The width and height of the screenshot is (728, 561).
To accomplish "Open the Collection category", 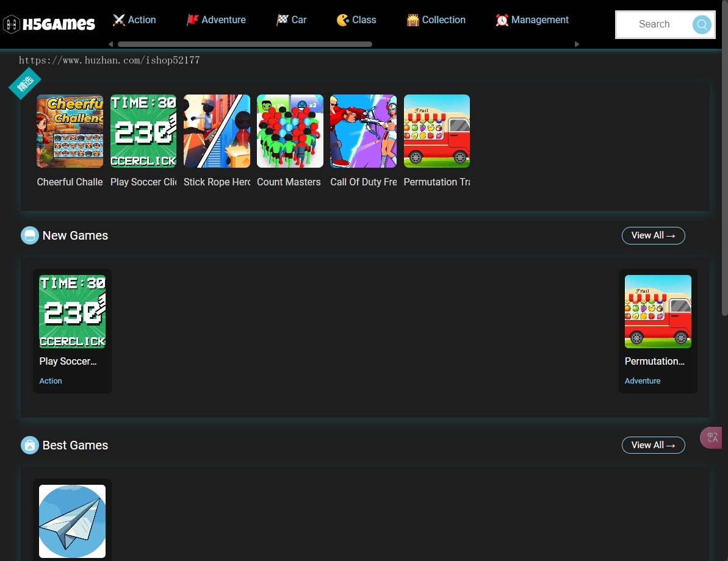I will pyautogui.click(x=436, y=20).
